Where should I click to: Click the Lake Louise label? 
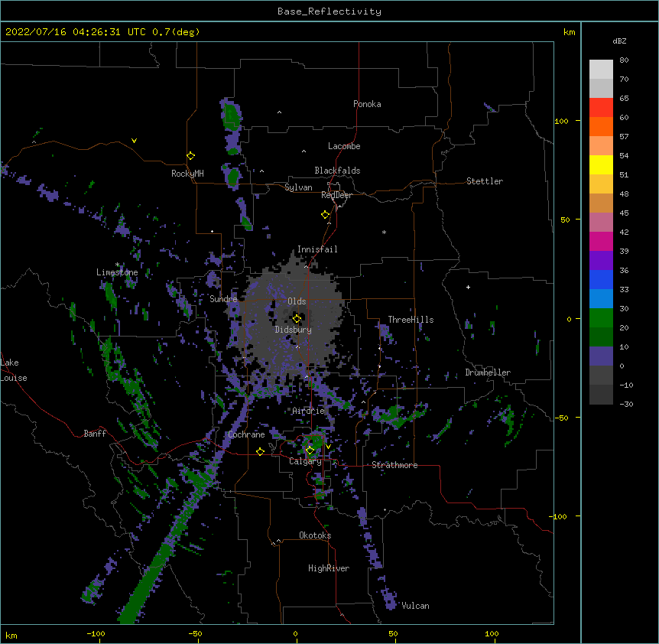14,370
